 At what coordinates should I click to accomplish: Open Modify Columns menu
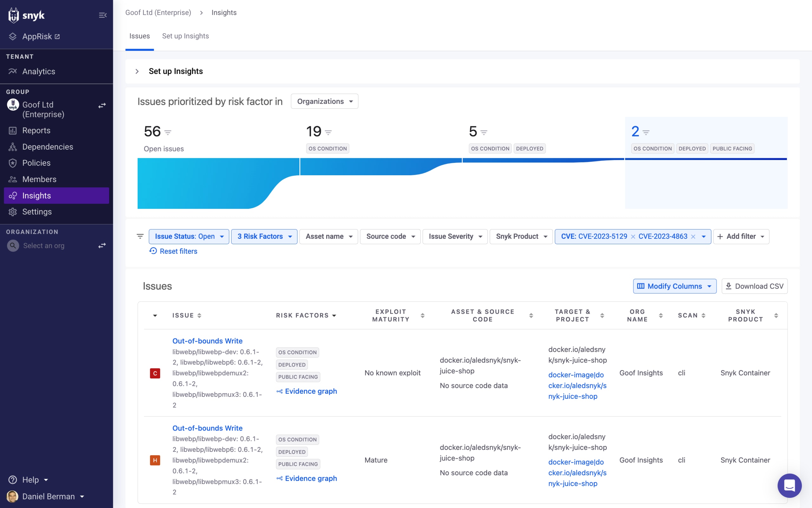pyautogui.click(x=675, y=286)
